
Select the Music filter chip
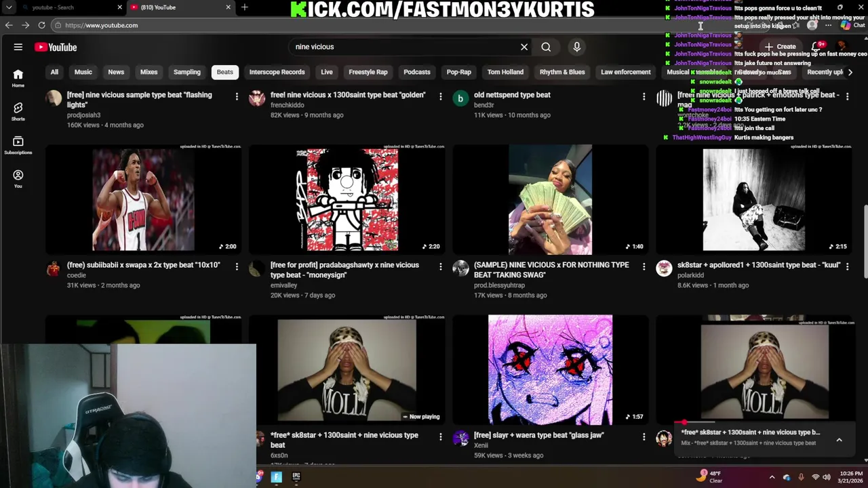83,72
